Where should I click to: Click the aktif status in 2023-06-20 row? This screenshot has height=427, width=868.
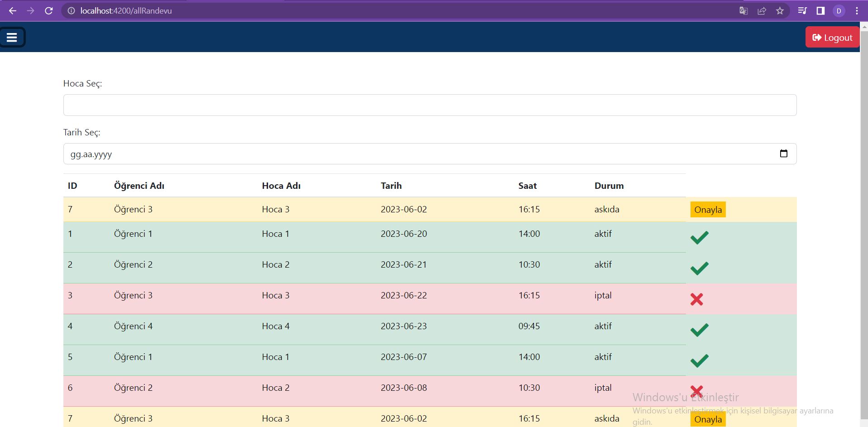(603, 234)
